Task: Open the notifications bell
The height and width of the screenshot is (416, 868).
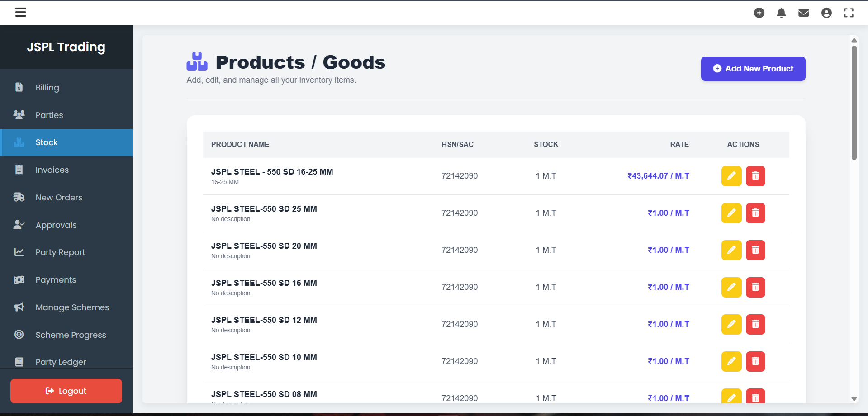Action: click(x=781, y=13)
